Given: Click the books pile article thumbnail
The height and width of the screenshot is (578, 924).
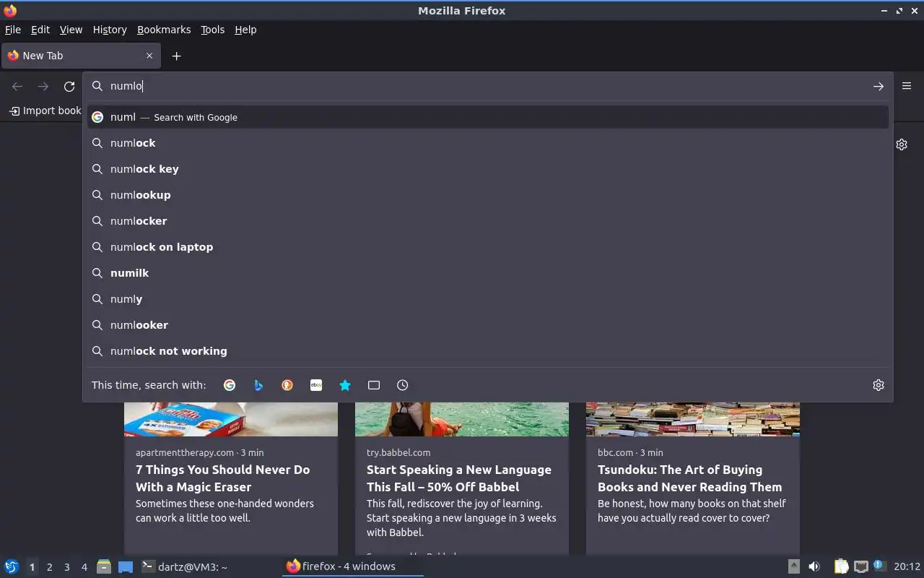Looking at the screenshot, I should pos(693,419).
